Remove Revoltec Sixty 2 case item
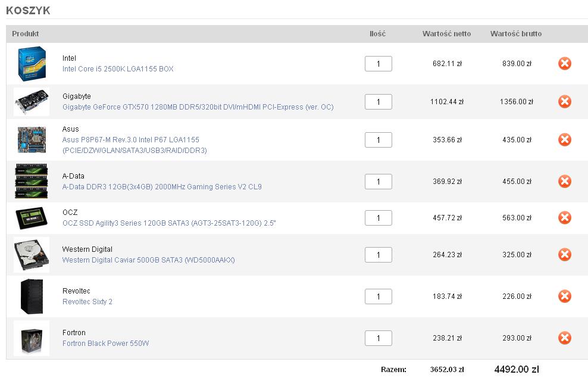 tap(564, 296)
